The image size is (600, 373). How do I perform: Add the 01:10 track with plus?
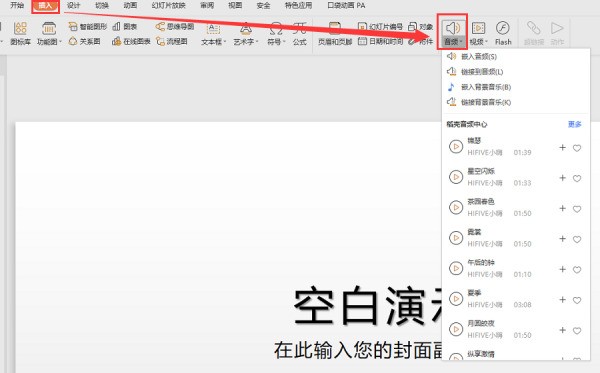point(562,269)
